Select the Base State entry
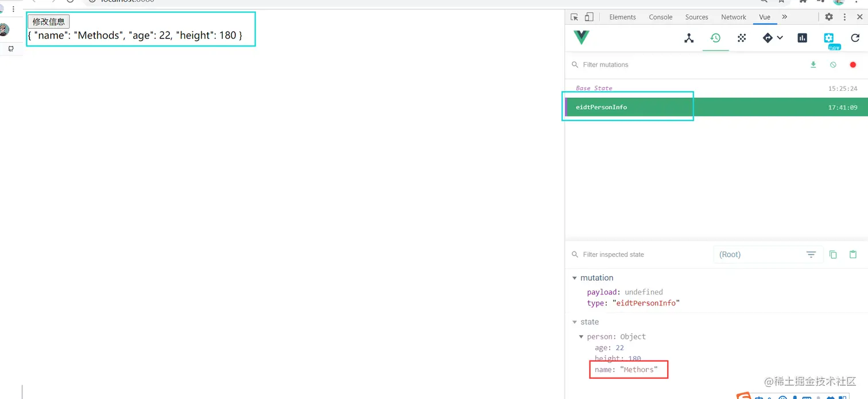The image size is (868, 399). 716,88
